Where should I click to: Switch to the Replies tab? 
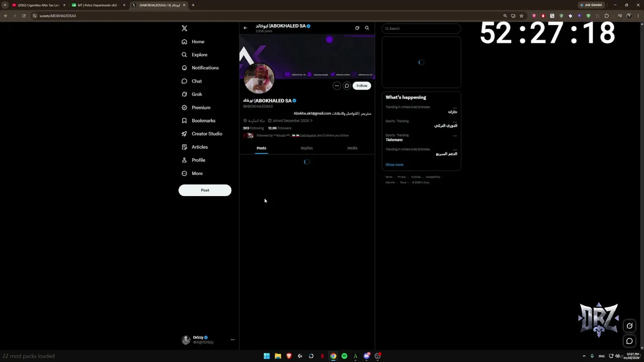click(306, 148)
